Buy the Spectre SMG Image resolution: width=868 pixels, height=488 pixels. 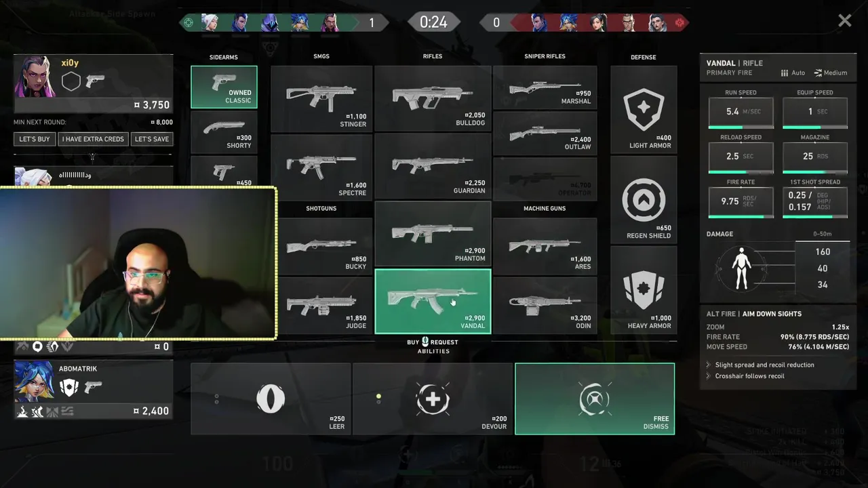321,167
